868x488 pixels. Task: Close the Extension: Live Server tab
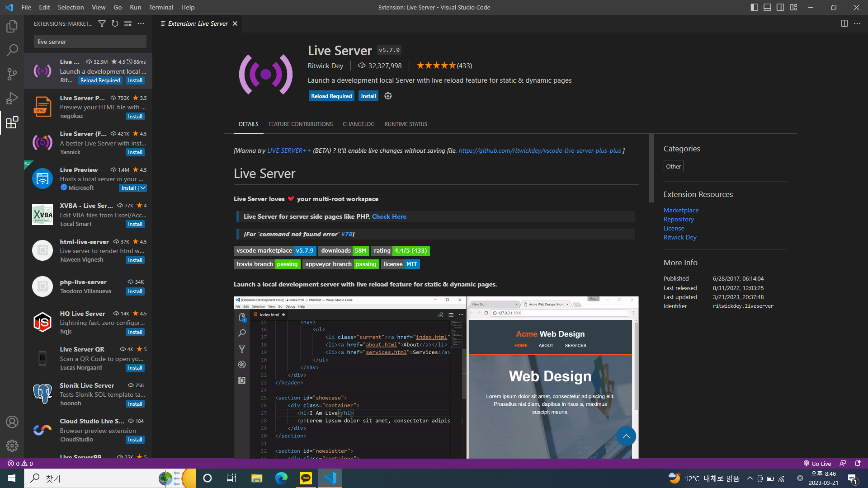click(235, 23)
